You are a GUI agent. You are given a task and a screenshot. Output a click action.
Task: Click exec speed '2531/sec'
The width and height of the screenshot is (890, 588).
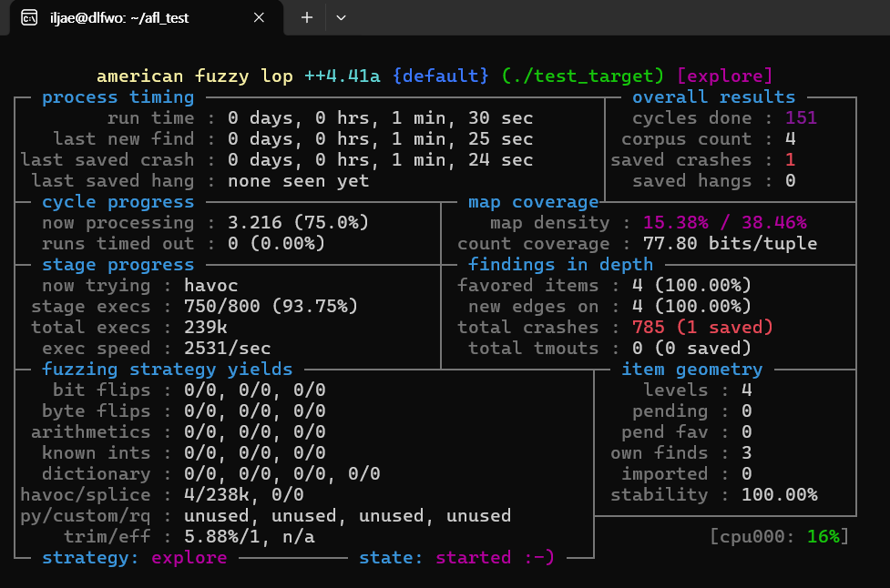click(228, 348)
